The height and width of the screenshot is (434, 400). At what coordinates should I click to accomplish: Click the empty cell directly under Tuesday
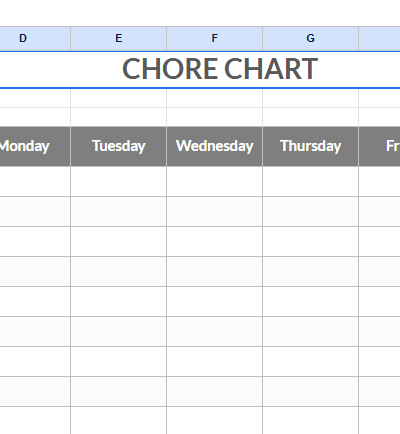[x=119, y=181]
